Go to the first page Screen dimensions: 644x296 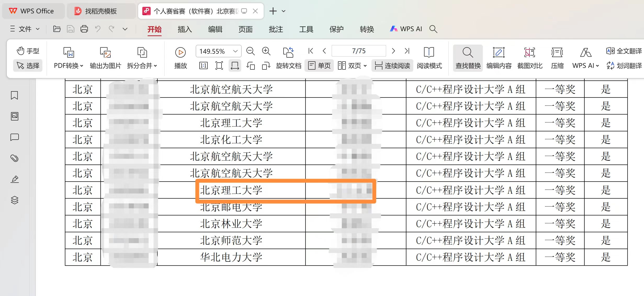(310, 51)
